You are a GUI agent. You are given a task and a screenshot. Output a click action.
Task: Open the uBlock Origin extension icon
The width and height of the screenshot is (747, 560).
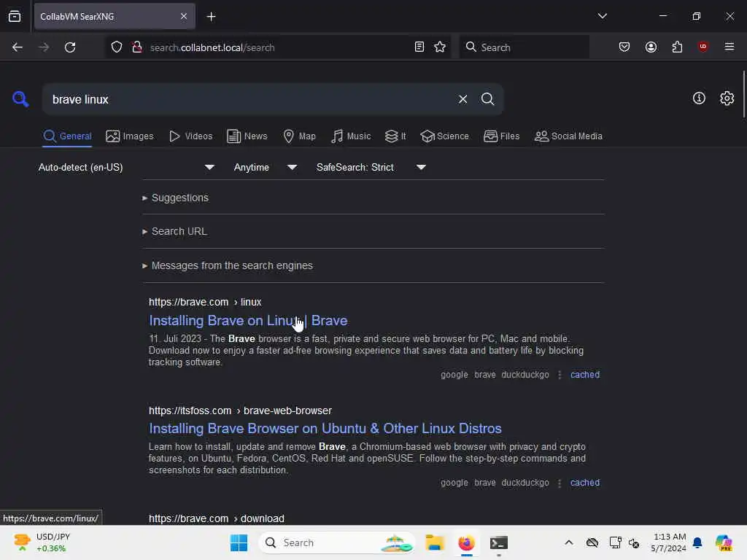click(703, 46)
